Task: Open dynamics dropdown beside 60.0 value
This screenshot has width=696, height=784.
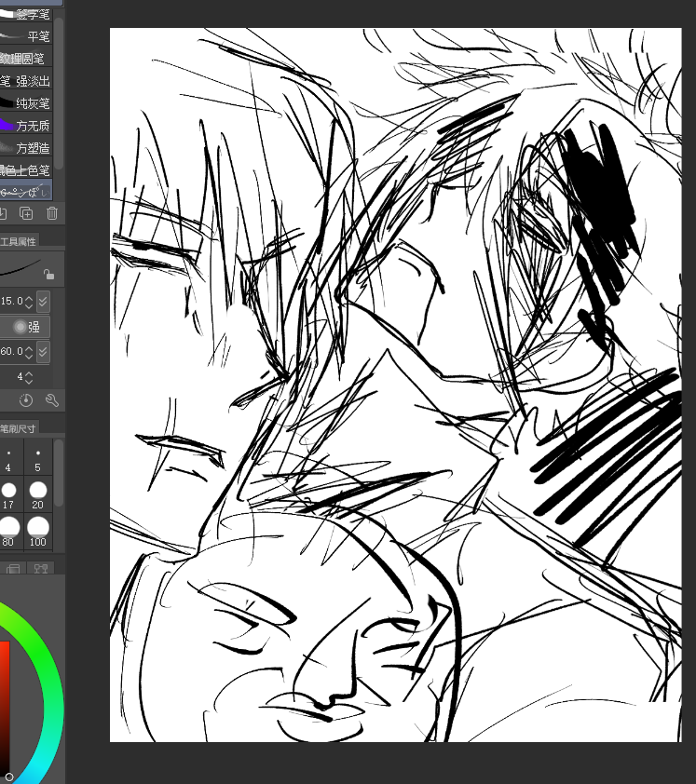Action: (43, 352)
